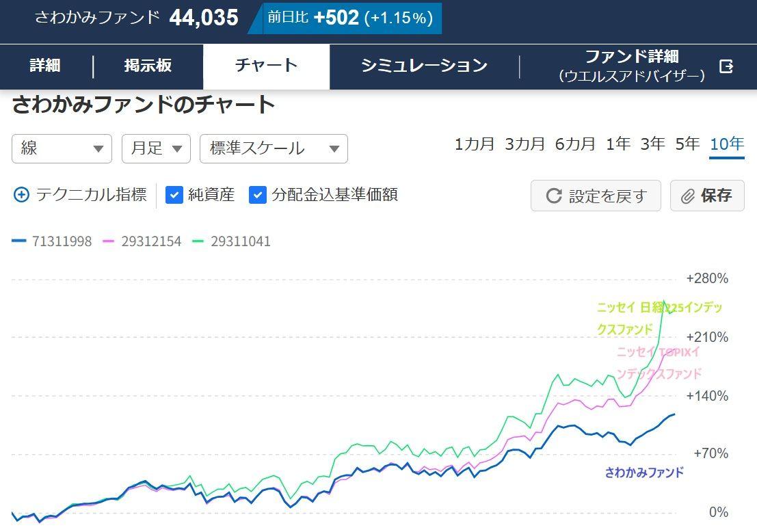Choose the 5年 chart range
Screen dimensions: 757x532
click(x=687, y=144)
